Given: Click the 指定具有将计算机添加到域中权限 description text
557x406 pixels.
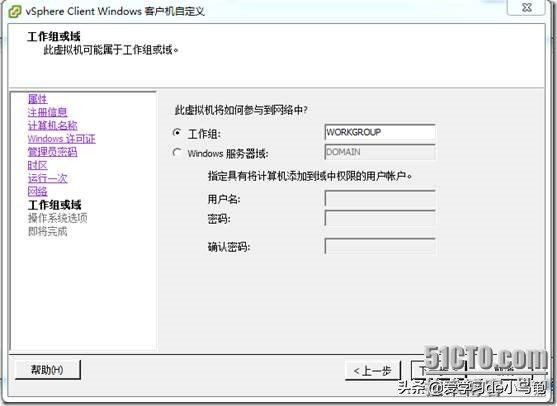Looking at the screenshot, I should (x=310, y=176).
